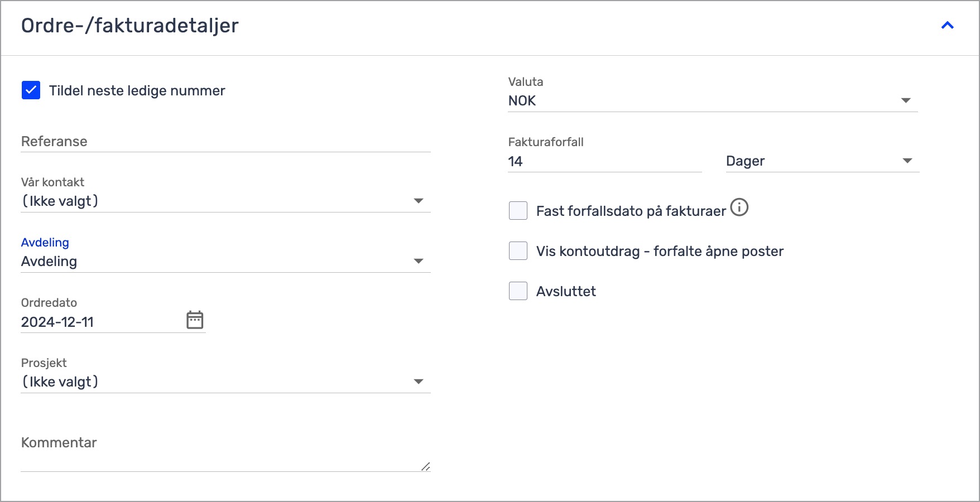
Task: Check the Avsluttet checkbox
Action: point(518,291)
